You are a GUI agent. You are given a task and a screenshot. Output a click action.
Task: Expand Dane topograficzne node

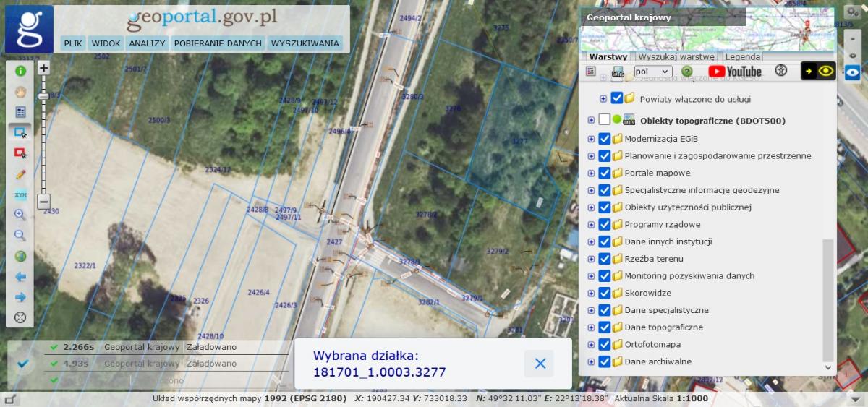tap(591, 327)
